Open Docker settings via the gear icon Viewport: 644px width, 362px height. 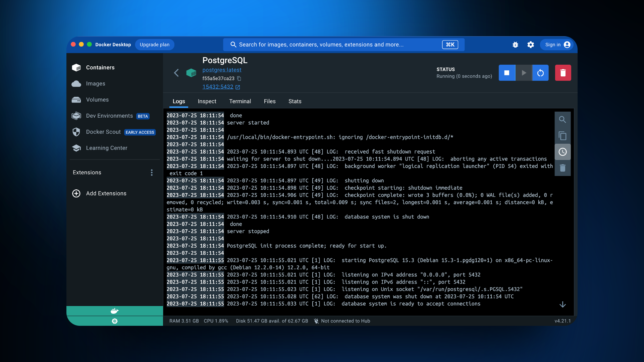pos(530,45)
